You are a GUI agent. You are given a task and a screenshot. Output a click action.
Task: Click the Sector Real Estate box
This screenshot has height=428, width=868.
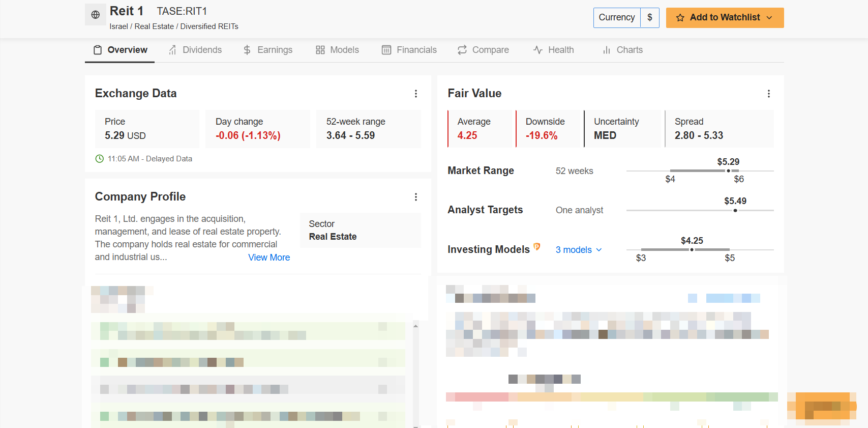click(361, 230)
